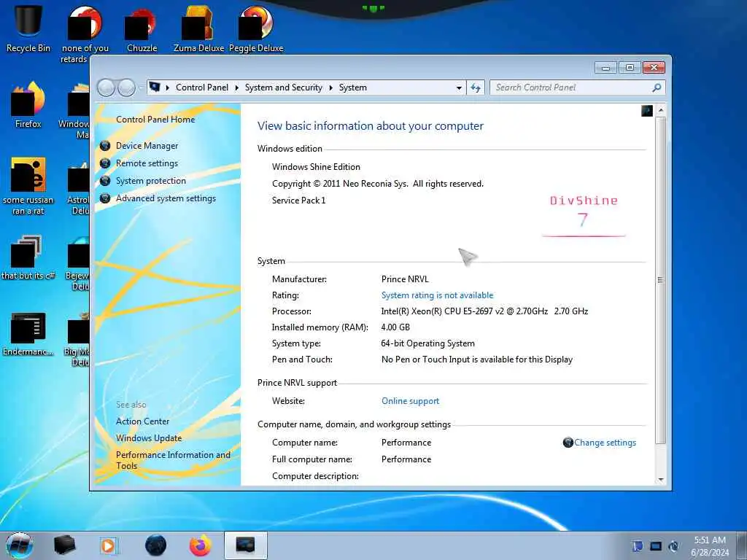The width and height of the screenshot is (747, 560).
Task: Open System protection link
Action: coord(150,181)
